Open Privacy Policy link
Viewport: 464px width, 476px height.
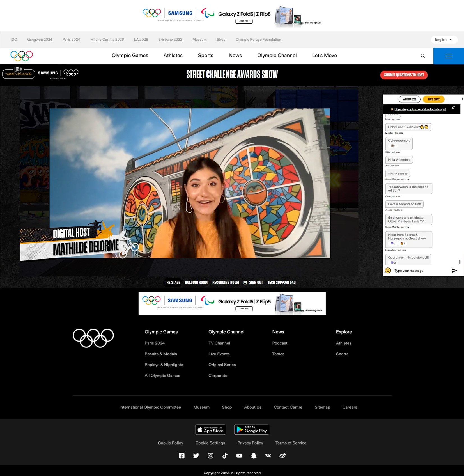pos(250,443)
